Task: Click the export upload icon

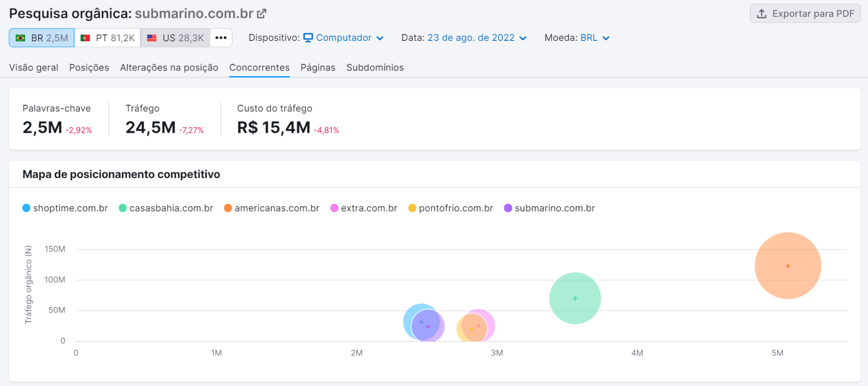Action: (x=761, y=14)
